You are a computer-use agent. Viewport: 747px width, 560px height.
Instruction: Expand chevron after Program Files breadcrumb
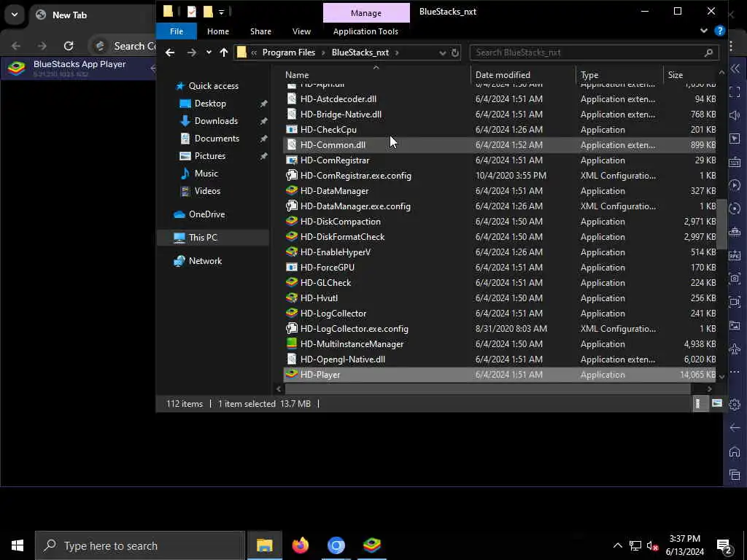[323, 52]
